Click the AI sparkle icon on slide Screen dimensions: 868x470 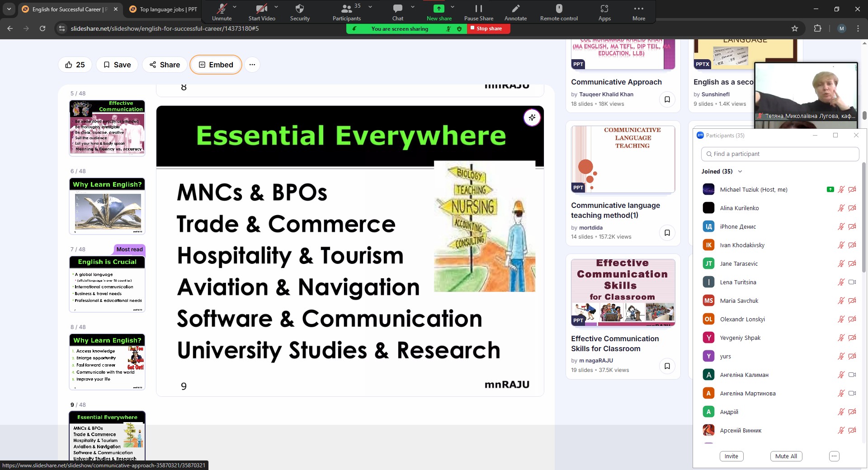(532, 117)
